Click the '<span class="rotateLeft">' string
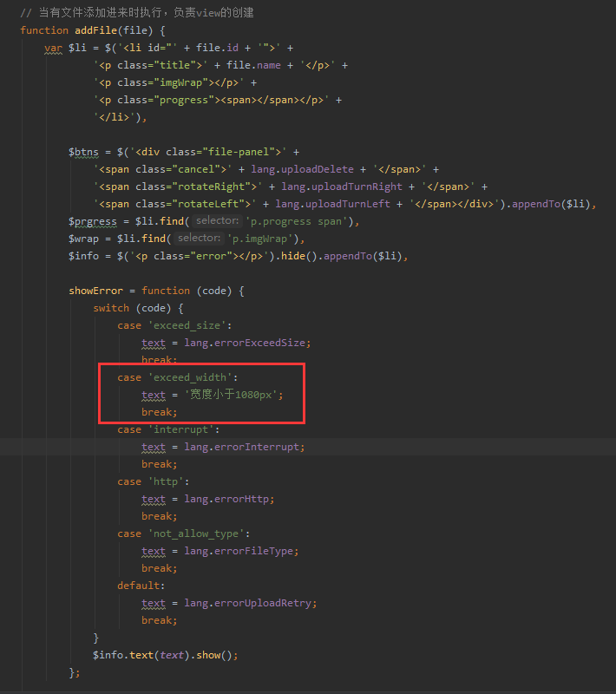The height and width of the screenshot is (694, 616). click(x=174, y=204)
